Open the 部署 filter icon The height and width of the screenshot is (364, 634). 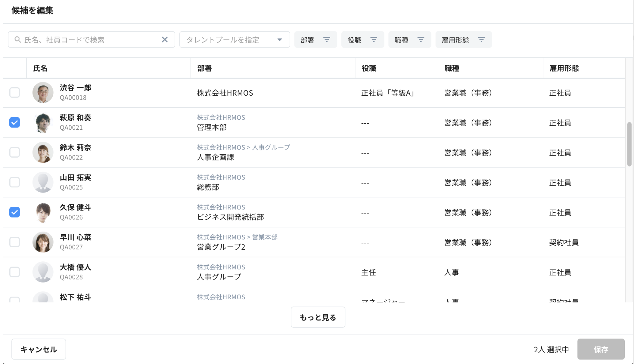tap(327, 39)
